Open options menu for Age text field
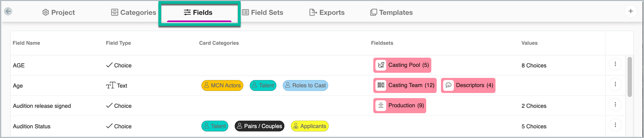This screenshot has width=644, height=138. click(x=615, y=84)
